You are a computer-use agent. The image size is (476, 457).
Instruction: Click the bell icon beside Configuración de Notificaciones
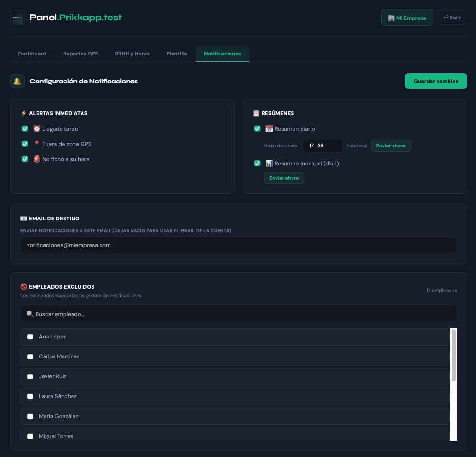(18, 81)
